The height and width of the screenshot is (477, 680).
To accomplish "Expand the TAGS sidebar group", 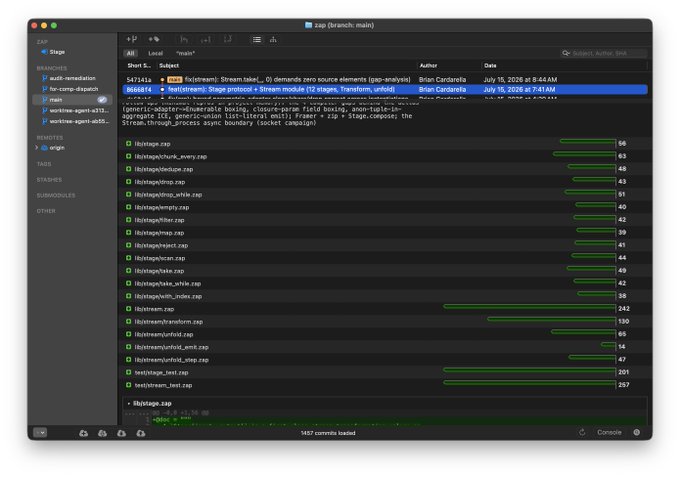I will [x=44, y=164].
